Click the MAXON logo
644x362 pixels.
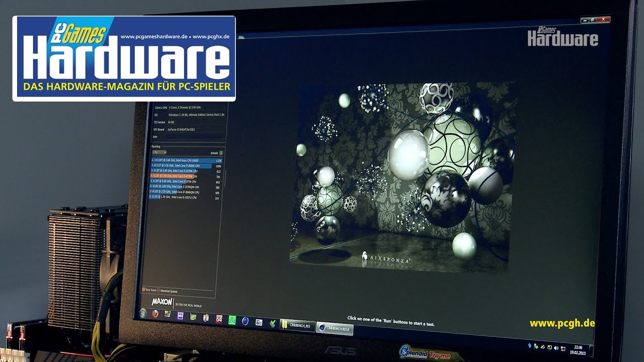pos(162,302)
